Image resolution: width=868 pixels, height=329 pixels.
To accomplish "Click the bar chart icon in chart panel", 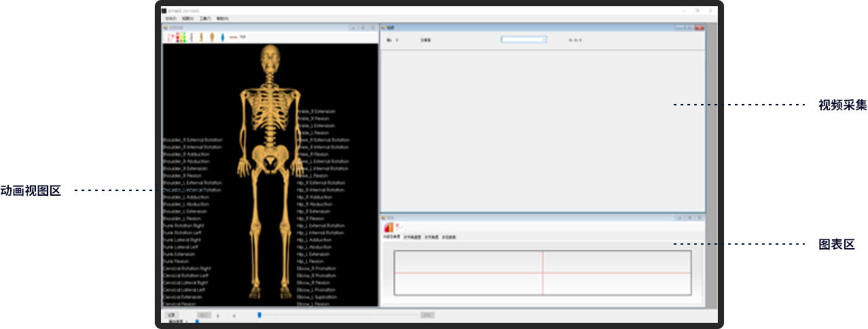I will point(388,227).
